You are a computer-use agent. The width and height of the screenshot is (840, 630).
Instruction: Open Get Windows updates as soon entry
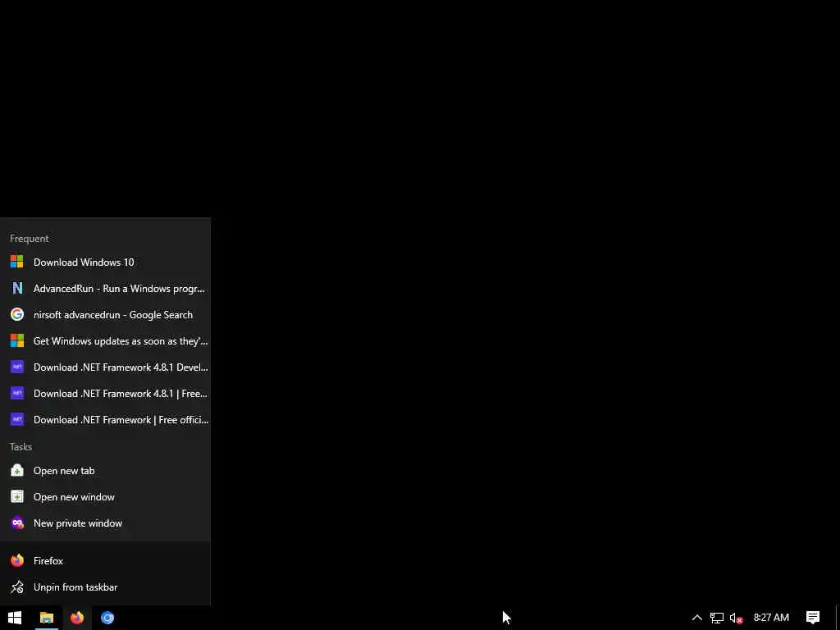coord(105,340)
